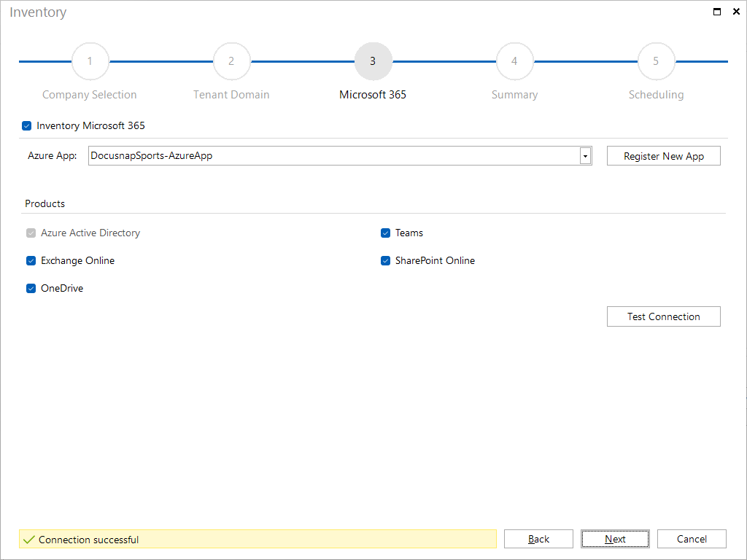Screen dimensions: 747x560
Task: Open the Azure App dropdown arrow
Action: pyautogui.click(x=585, y=156)
